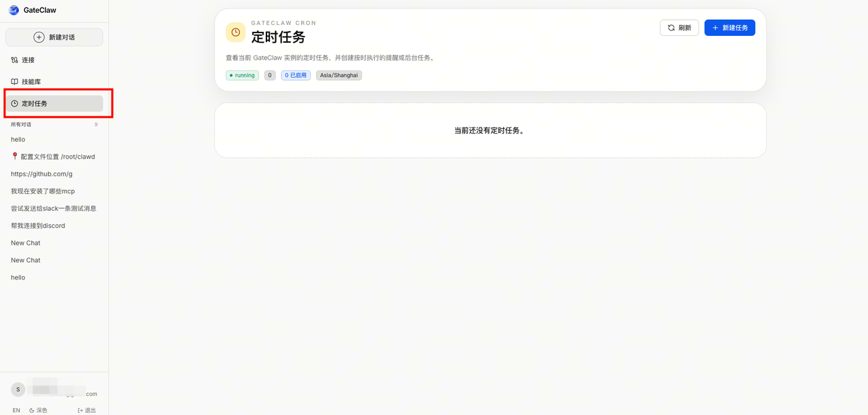Open the 配置文件位置 /root/clawd conversation
Image resolution: width=868 pixels, height=415 pixels.
coord(53,157)
